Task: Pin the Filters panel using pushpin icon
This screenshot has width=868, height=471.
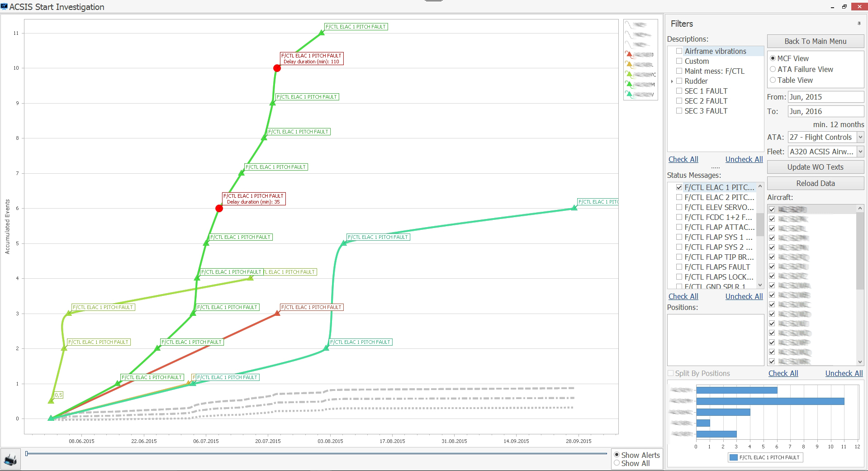Action: (859, 24)
